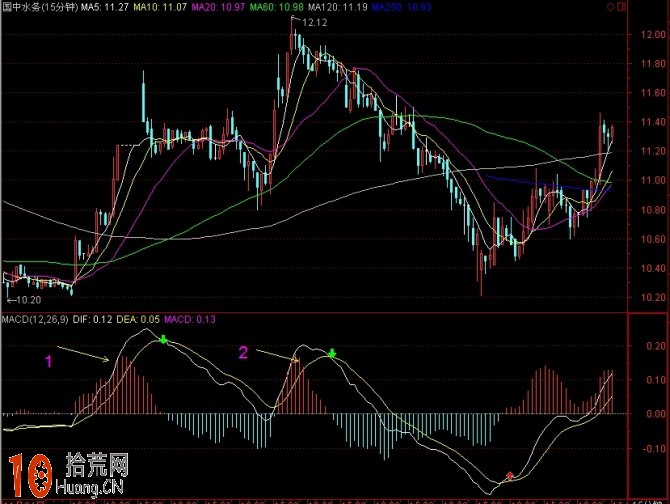
Task: Click the 11.40 price axis label
Action: click(653, 123)
